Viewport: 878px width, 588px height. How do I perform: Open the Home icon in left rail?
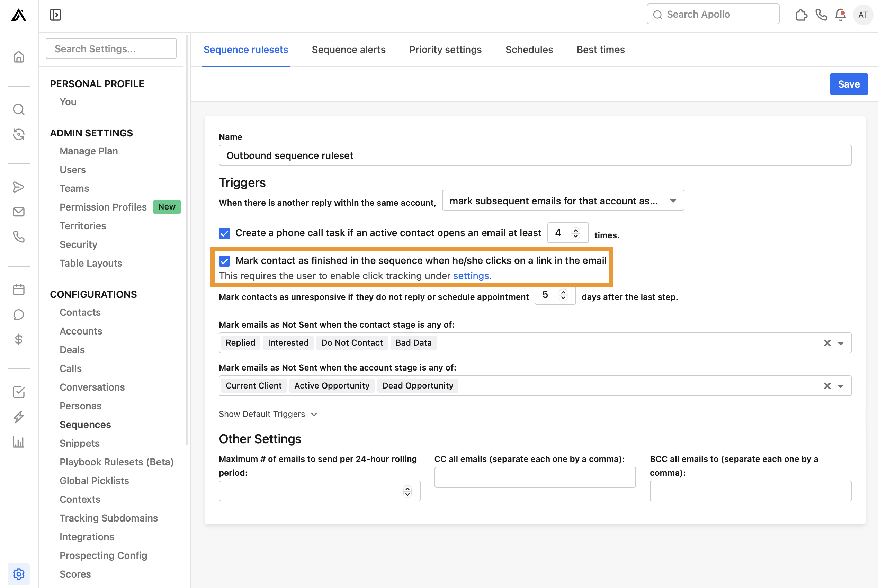coord(18,57)
